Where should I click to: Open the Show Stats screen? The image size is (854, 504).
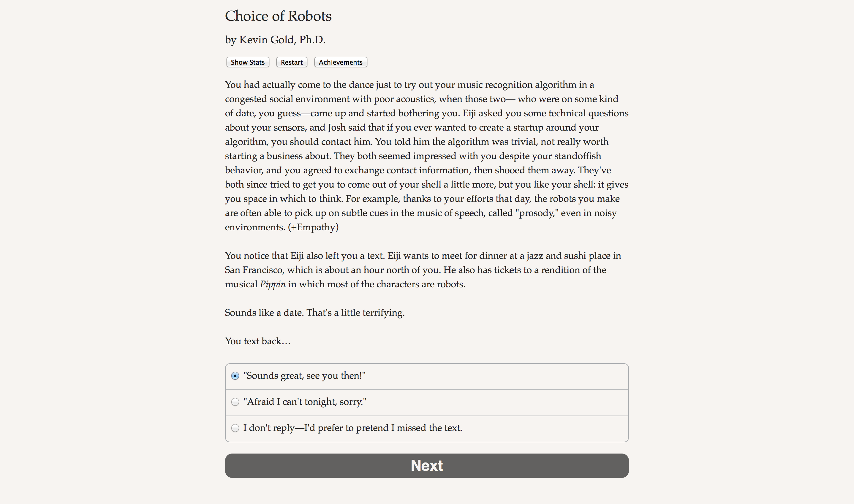click(248, 62)
